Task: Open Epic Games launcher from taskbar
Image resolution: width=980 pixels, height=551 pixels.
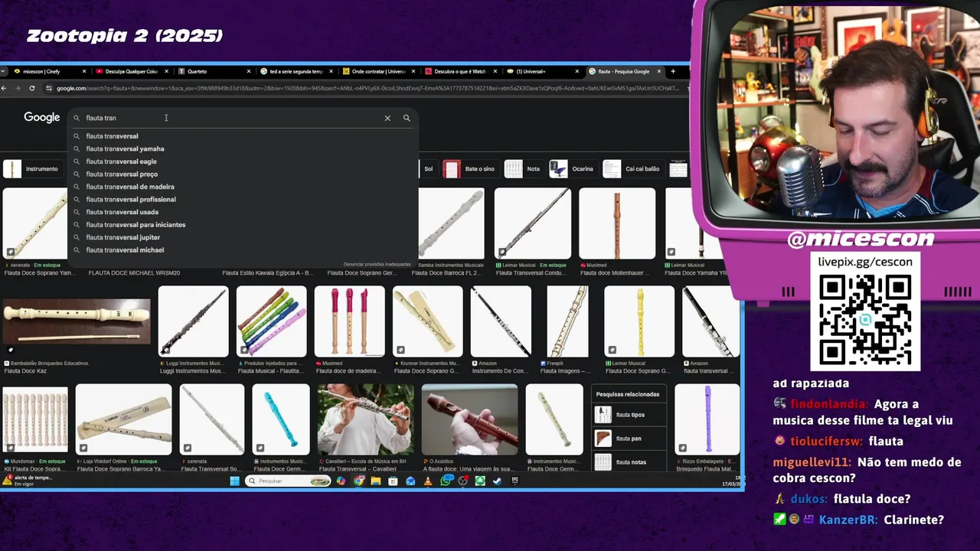Action: (515, 481)
